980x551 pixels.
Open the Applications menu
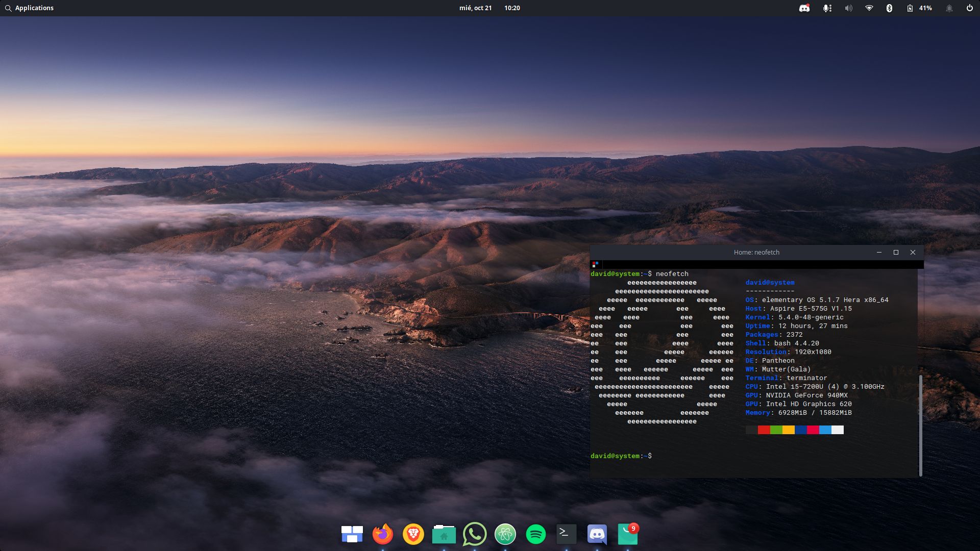point(30,8)
